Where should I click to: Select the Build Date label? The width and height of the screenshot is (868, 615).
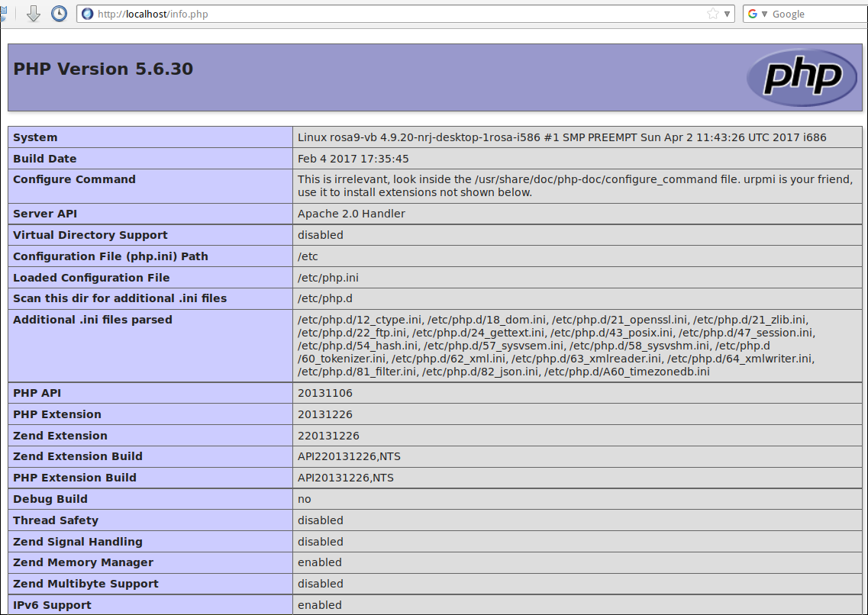click(x=45, y=159)
